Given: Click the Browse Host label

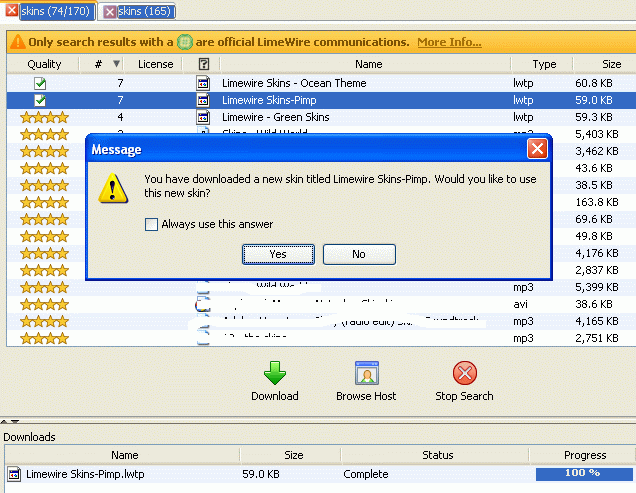Looking at the screenshot, I should [x=366, y=396].
